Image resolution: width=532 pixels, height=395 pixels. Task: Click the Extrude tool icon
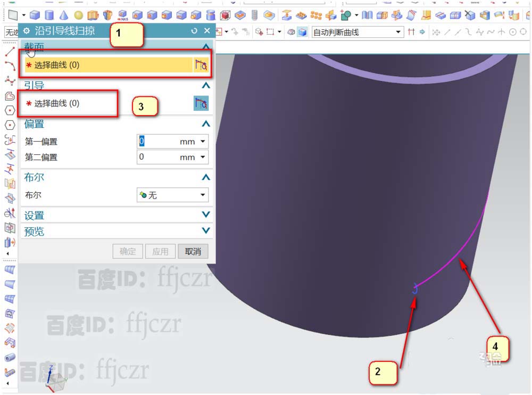93,15
